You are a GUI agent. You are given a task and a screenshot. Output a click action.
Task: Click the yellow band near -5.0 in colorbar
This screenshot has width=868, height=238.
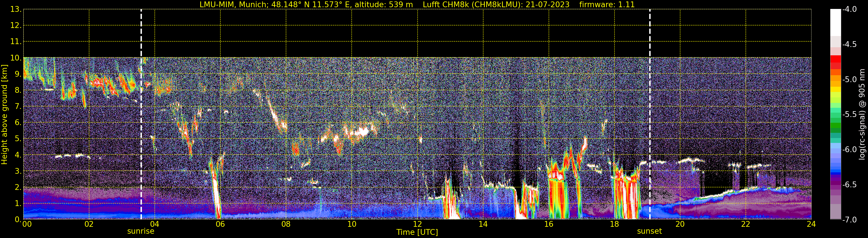coord(835,89)
